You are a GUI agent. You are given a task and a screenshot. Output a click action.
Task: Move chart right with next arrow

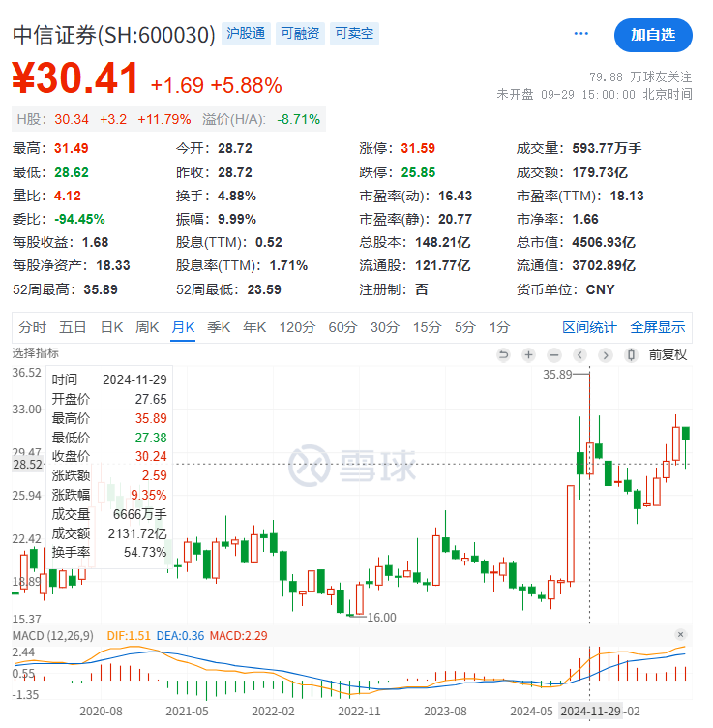pyautogui.click(x=605, y=355)
